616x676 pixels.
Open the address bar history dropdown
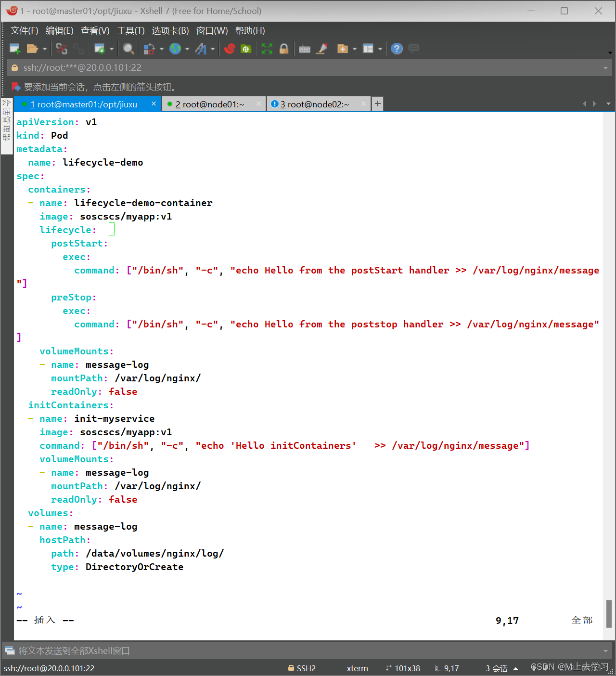(605, 68)
